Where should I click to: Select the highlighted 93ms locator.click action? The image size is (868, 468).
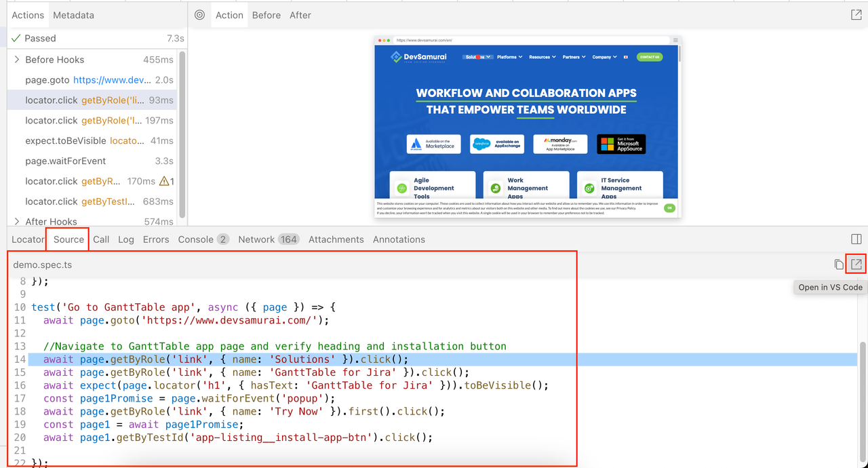[92, 100]
